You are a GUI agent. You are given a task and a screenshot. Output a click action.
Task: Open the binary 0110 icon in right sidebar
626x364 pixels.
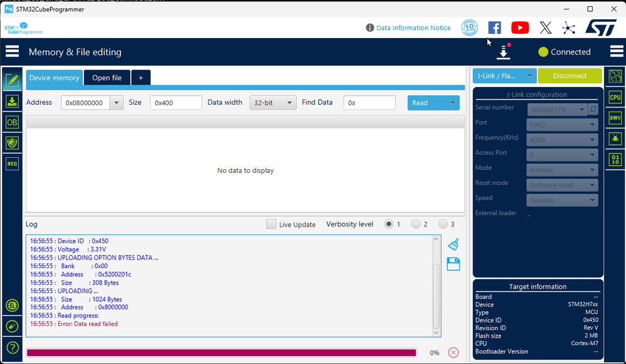point(615,160)
